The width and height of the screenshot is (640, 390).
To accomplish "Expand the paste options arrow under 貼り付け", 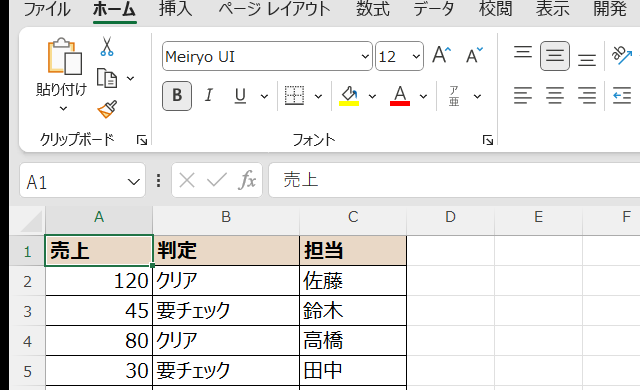I will pyautogui.click(x=63, y=109).
